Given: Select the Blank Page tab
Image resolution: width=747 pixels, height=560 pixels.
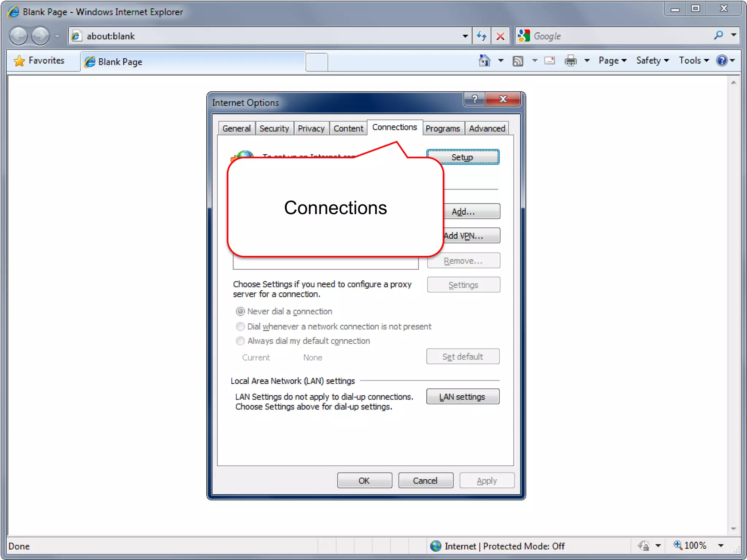Looking at the screenshot, I should (x=193, y=62).
